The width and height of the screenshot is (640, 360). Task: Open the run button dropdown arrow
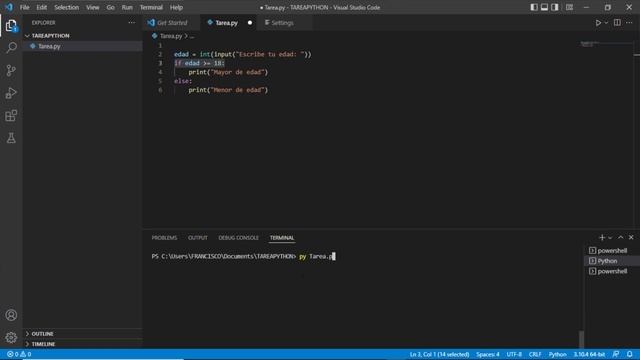tap(606, 23)
